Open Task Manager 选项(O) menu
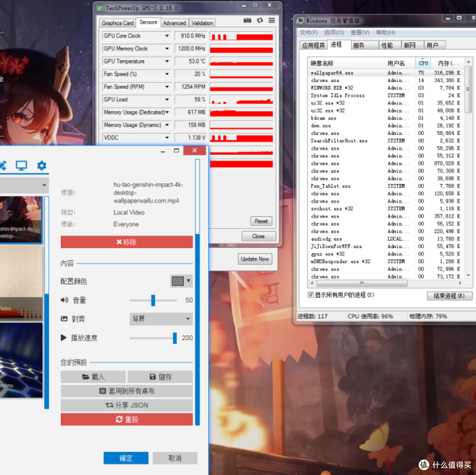Viewport: 476px width, 475px height. (334, 33)
